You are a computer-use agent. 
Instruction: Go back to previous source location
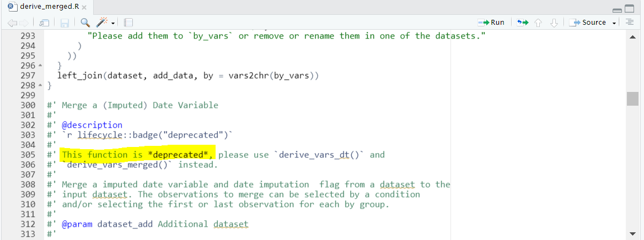(x=12, y=23)
